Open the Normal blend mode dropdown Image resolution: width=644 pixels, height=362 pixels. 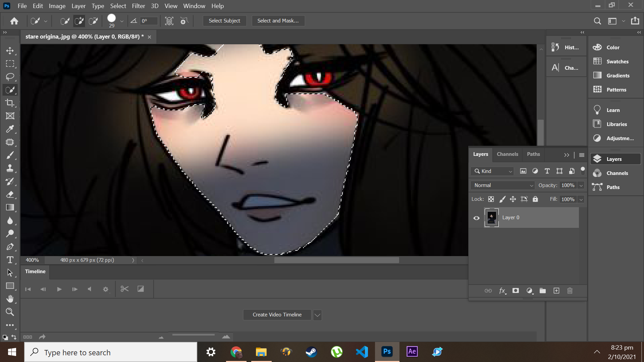click(x=502, y=185)
